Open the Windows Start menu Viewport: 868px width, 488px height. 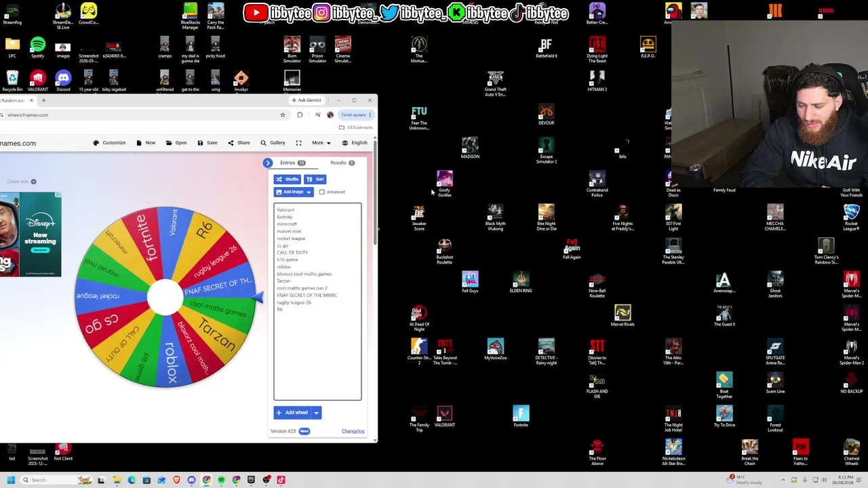11,480
